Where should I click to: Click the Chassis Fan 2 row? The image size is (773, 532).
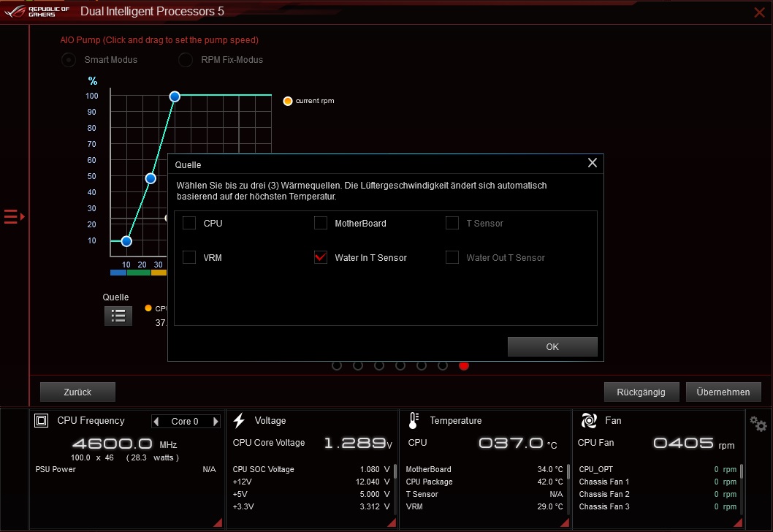coord(658,494)
